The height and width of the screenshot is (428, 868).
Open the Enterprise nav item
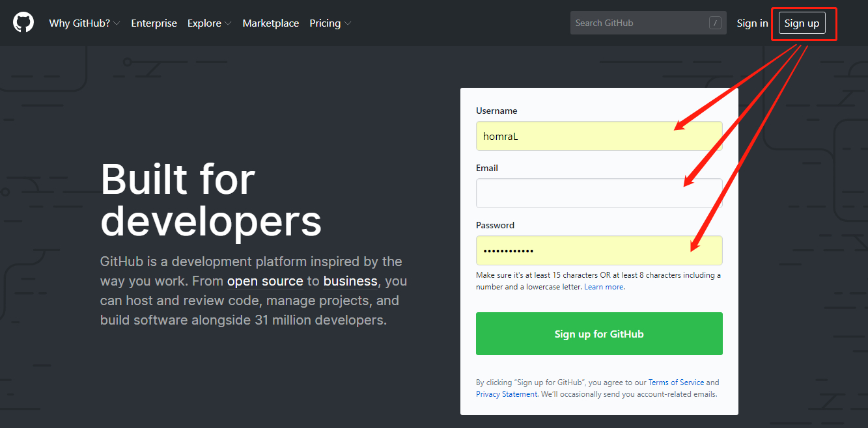154,23
